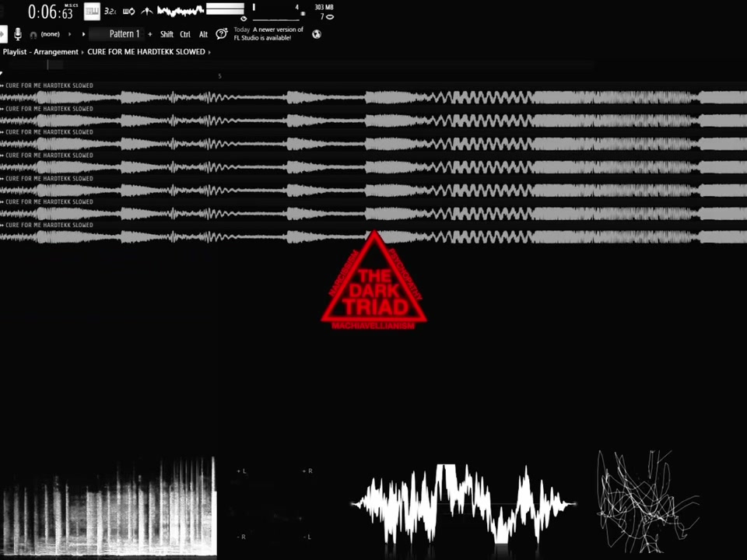Click the Shift modifier label

pyautogui.click(x=167, y=34)
